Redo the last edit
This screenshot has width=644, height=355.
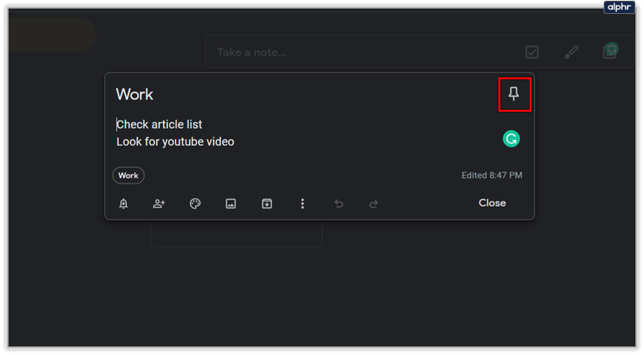pos(374,204)
